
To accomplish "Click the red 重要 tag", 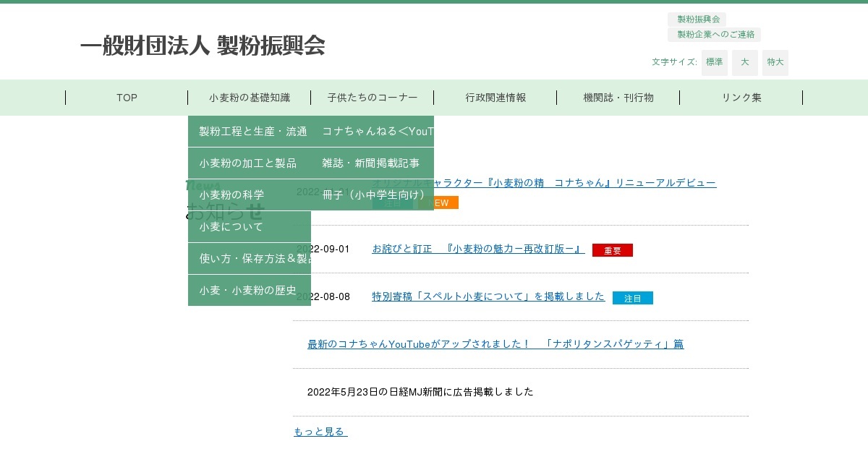I will pos(613,250).
